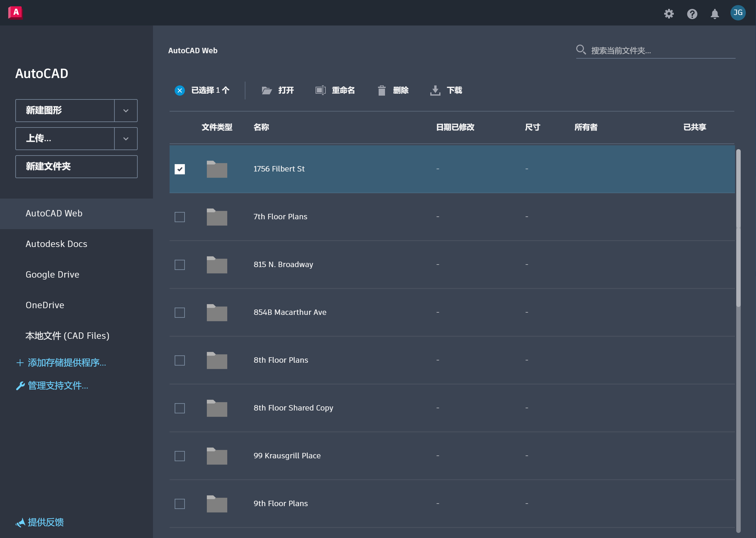Click the 提供反馈 link
This screenshot has width=756, height=538.
coord(46,522)
